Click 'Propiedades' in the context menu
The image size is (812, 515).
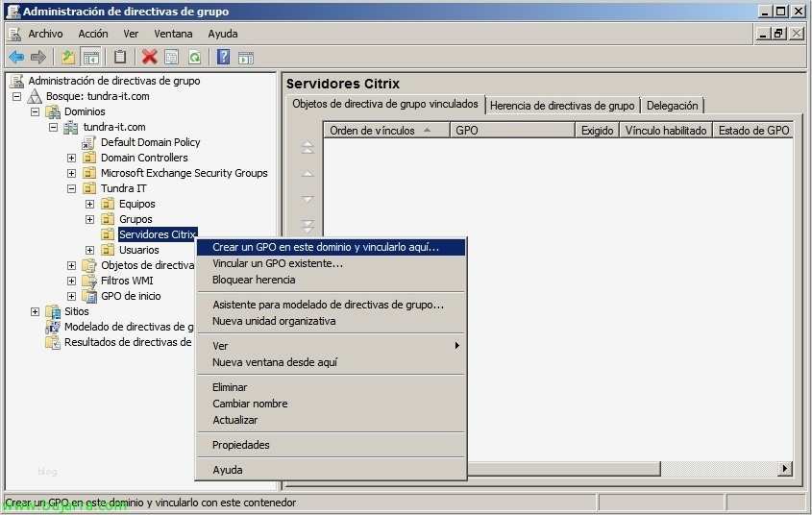[331, 445]
